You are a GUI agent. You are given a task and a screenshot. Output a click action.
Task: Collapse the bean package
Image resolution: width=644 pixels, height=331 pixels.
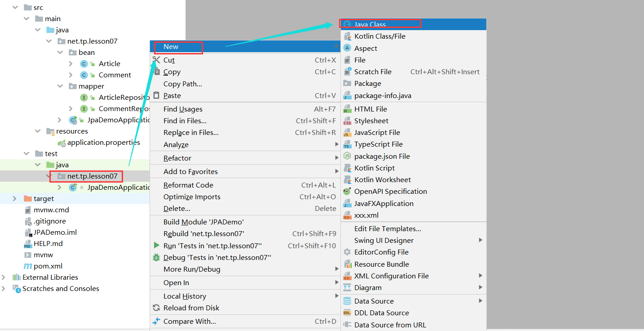(60, 53)
